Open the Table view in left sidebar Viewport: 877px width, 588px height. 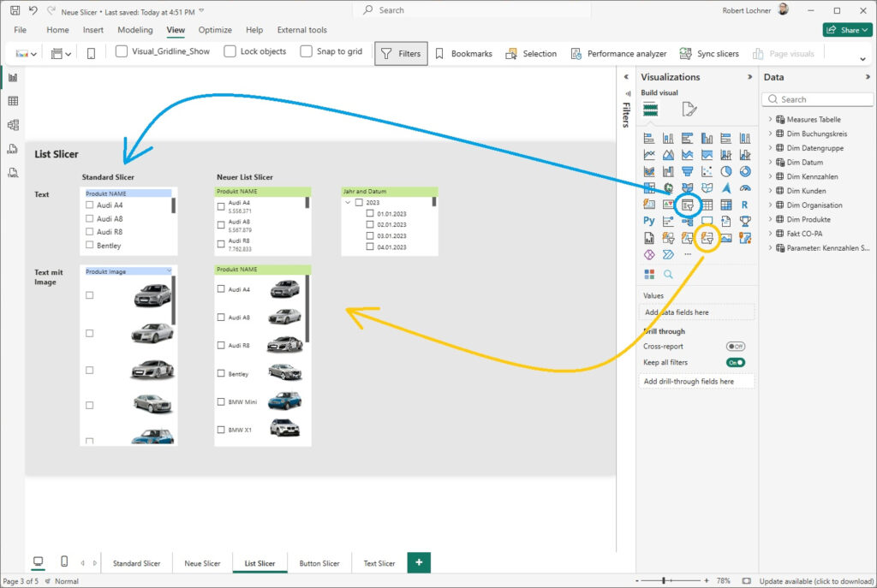pyautogui.click(x=13, y=101)
